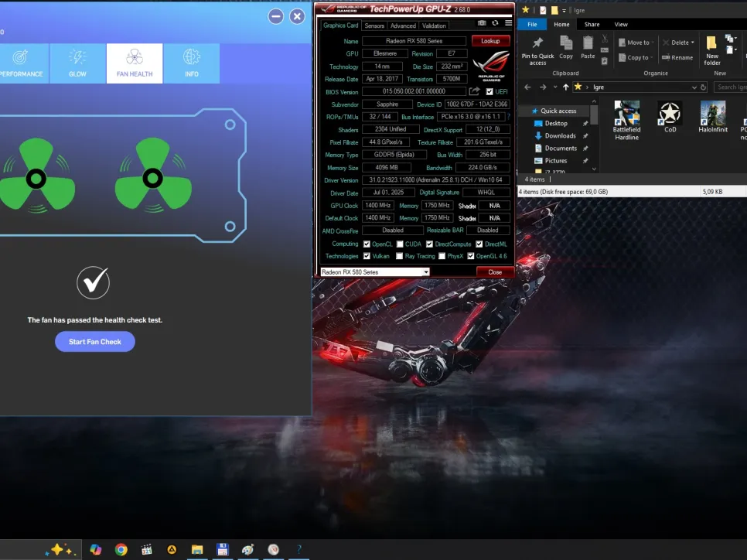Enable the CUDA checkbox
747x560 pixels.
[x=399, y=244]
